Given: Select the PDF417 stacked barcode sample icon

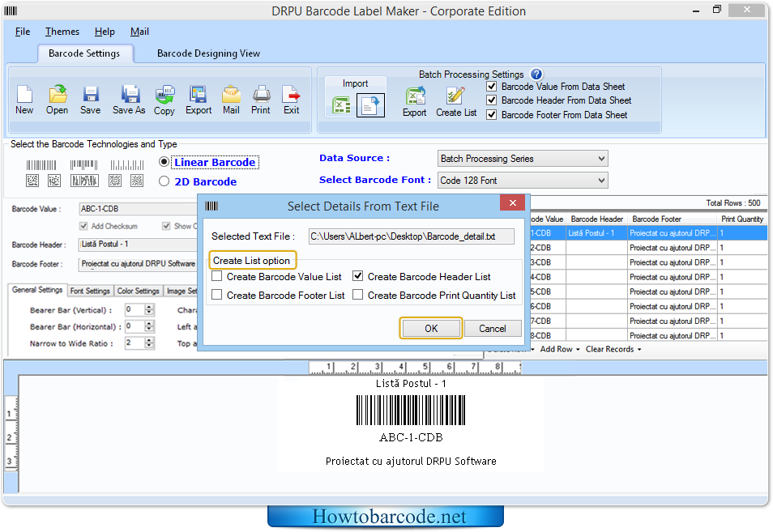Looking at the screenshot, I should pyautogui.click(x=84, y=181).
